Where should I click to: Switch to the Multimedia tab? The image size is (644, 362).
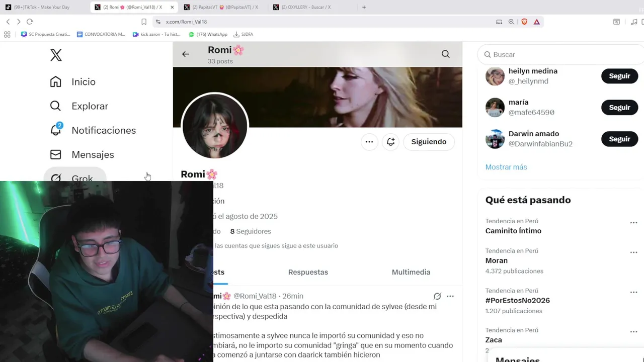[x=411, y=272]
